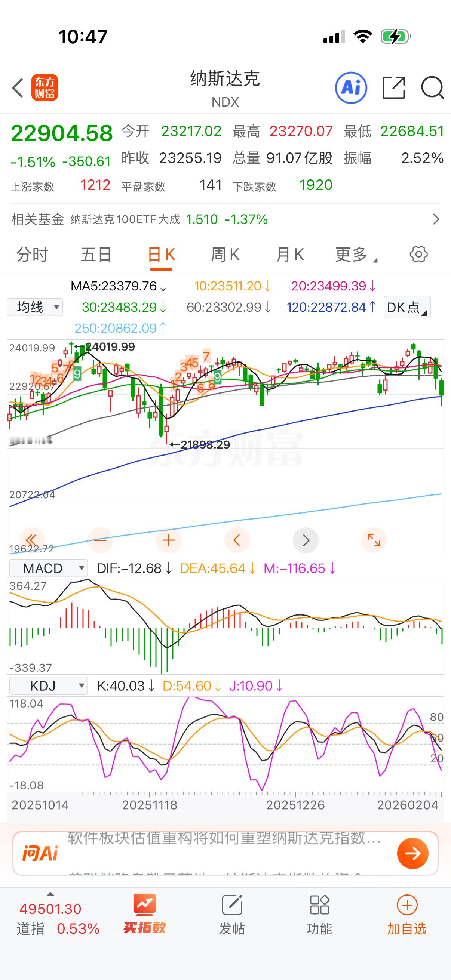Tap the 最低 22684.51 value
Screen dimensions: 451x980
point(394,131)
